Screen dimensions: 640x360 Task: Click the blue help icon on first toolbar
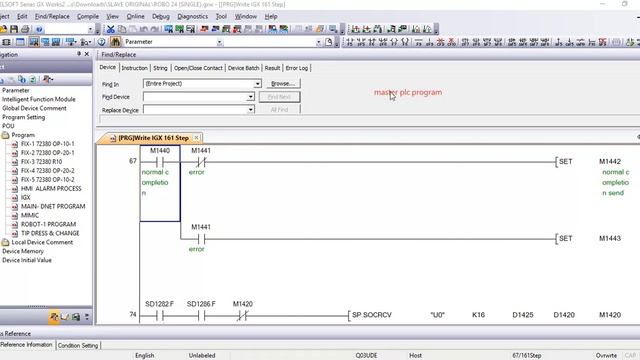[39, 29]
